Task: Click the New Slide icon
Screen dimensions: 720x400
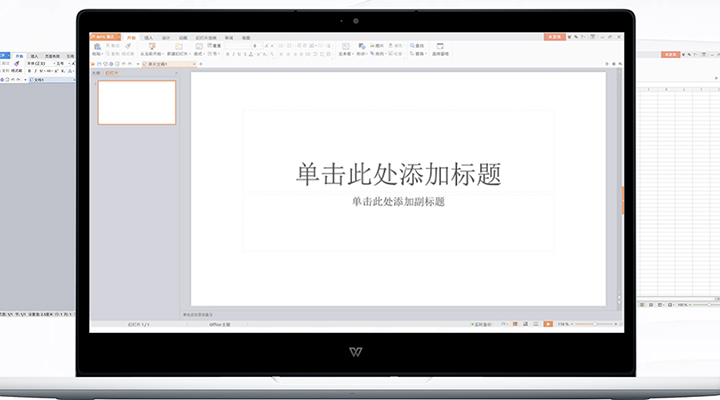Action: [x=178, y=46]
